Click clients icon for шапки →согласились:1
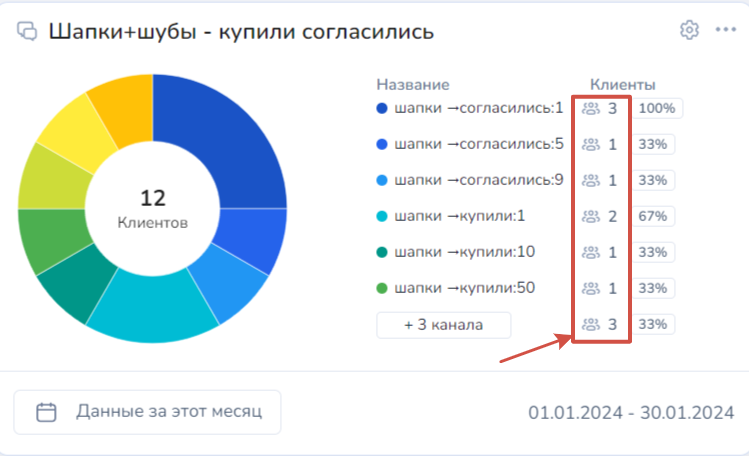 click(591, 108)
